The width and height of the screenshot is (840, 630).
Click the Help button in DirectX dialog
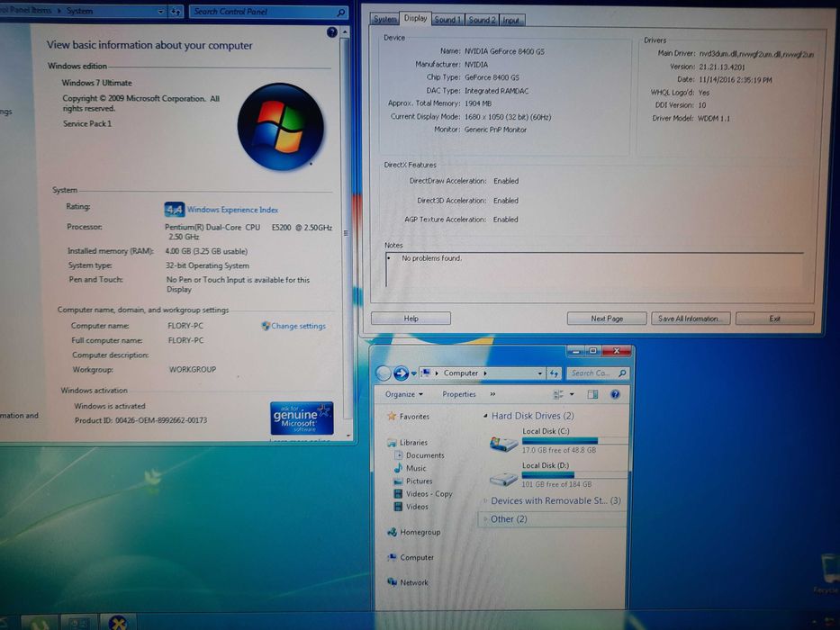pyautogui.click(x=411, y=319)
